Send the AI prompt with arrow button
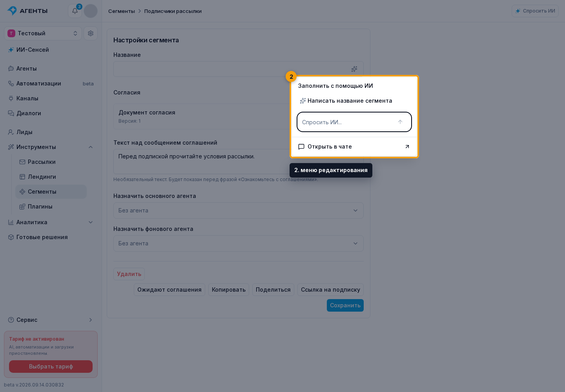This screenshot has height=392, width=565. [x=400, y=122]
